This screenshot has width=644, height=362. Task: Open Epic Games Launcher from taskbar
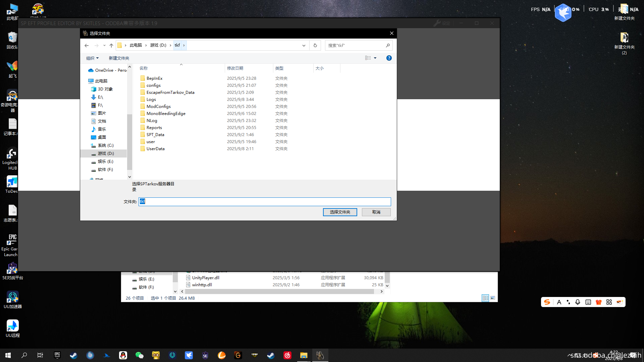coord(57,355)
